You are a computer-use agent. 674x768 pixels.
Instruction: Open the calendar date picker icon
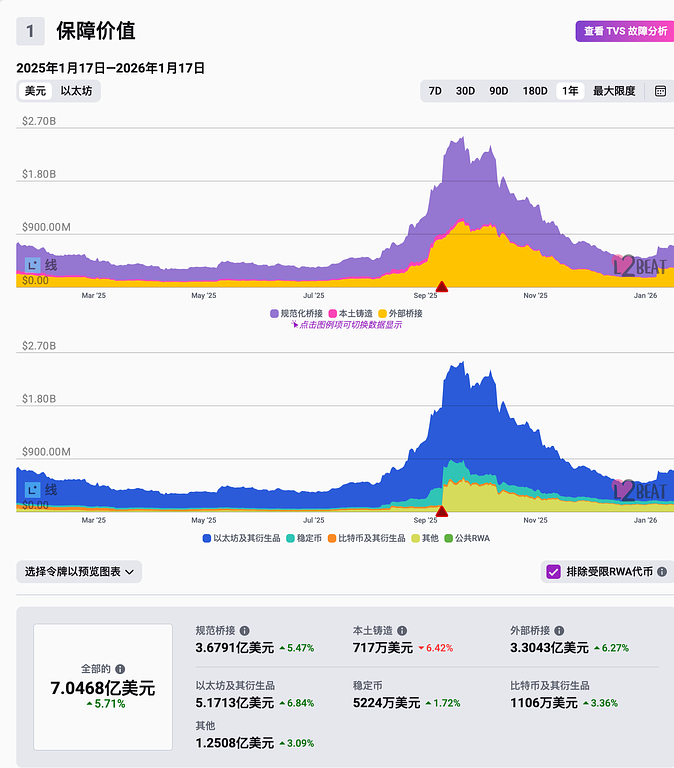[660, 91]
